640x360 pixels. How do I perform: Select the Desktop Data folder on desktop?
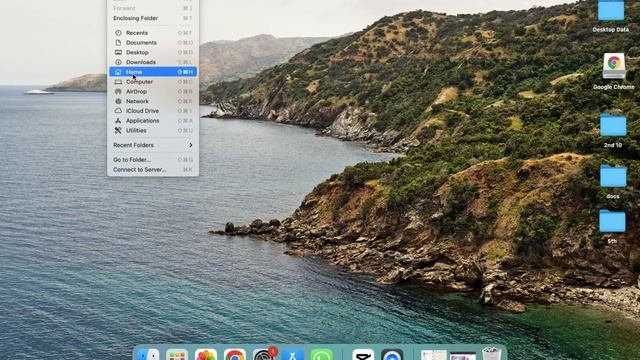pos(611,16)
